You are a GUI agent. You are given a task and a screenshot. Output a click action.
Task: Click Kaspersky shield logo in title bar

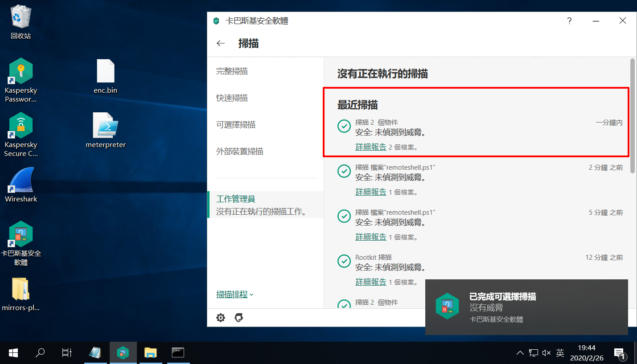click(x=216, y=21)
